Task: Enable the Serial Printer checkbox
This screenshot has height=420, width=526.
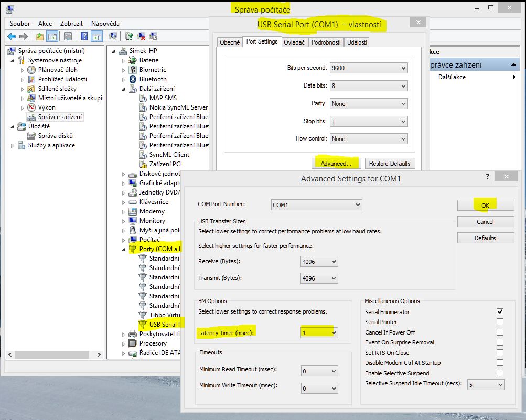Action: 500,322
